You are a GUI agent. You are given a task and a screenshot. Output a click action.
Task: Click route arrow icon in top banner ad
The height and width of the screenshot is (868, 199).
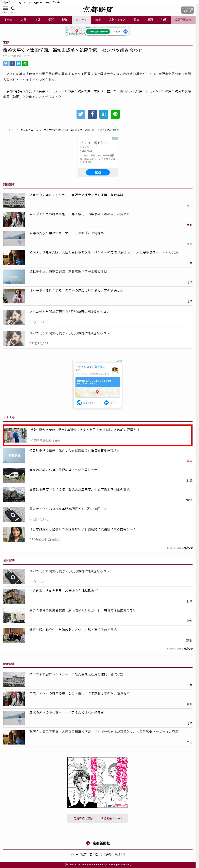[x=125, y=31]
